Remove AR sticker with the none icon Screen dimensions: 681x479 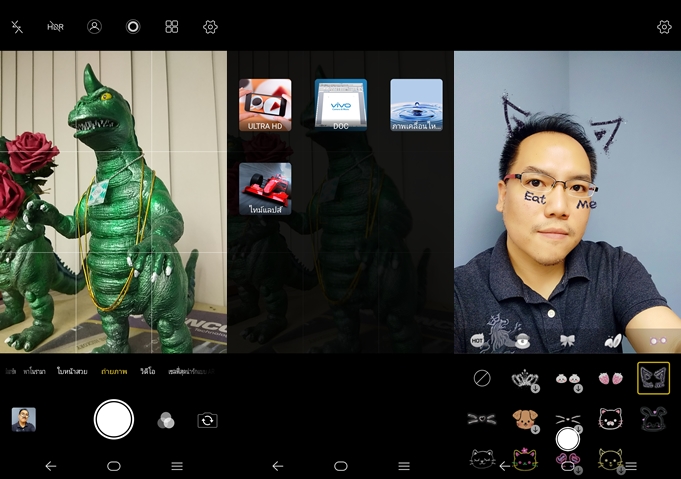(481, 378)
